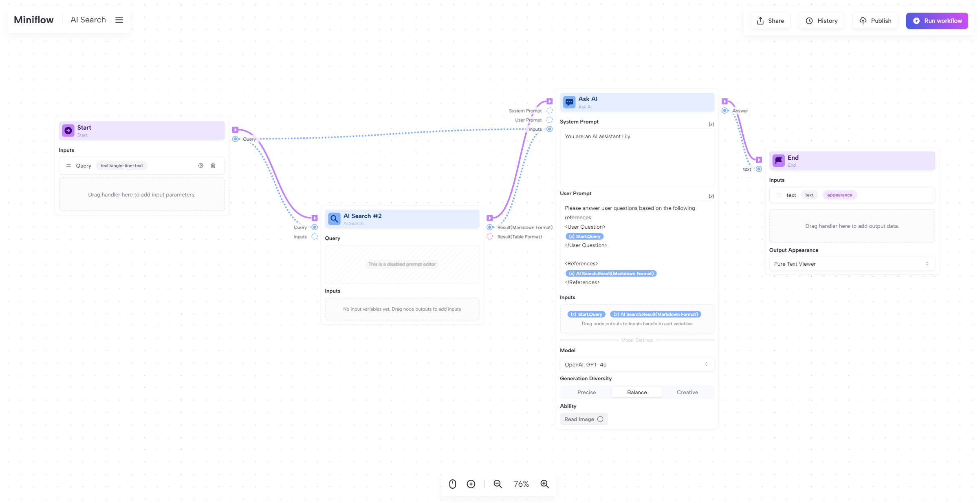
Task: Click the Result(Markdown Format) output port
Action: click(x=490, y=227)
